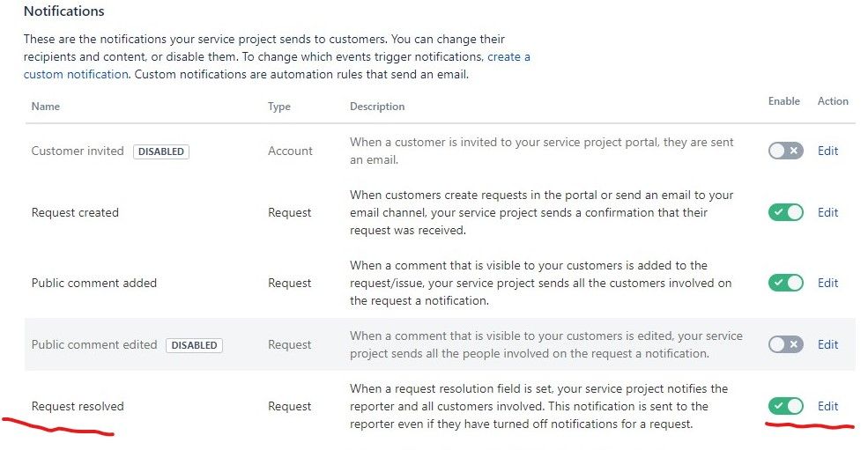Switch off the Request resolved toggle
Screen dimensions: 868x450
pyautogui.click(x=785, y=406)
